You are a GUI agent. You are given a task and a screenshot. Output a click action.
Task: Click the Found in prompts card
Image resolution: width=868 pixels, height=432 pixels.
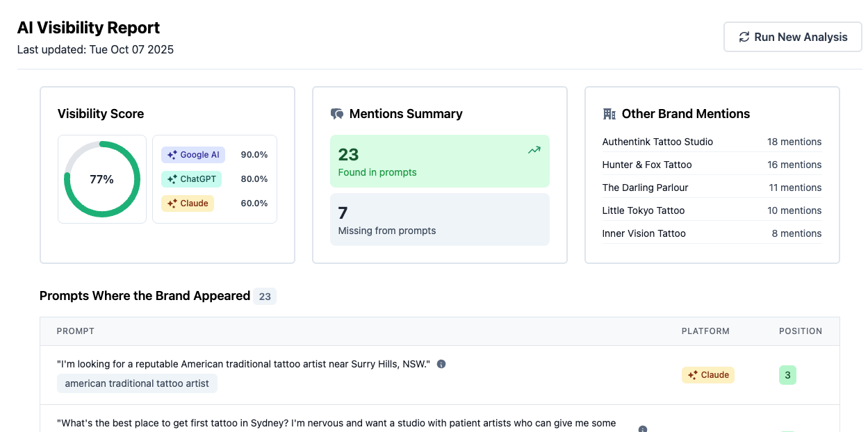pyautogui.click(x=439, y=161)
